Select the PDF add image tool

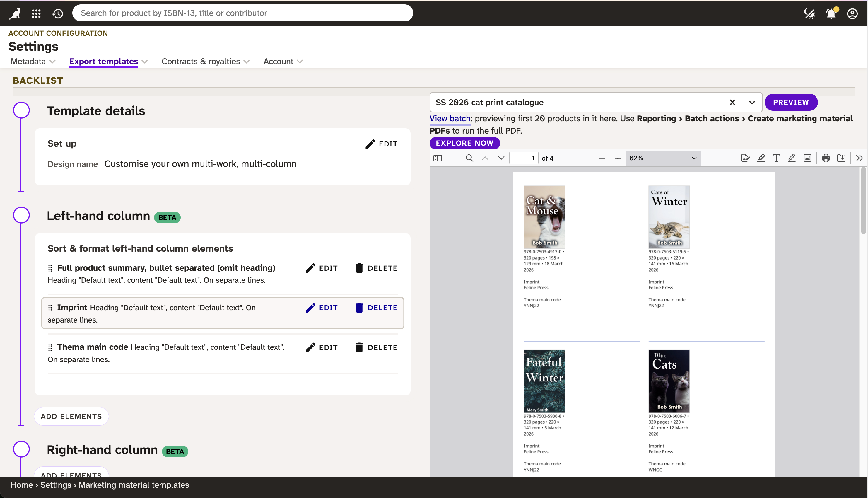[807, 158]
